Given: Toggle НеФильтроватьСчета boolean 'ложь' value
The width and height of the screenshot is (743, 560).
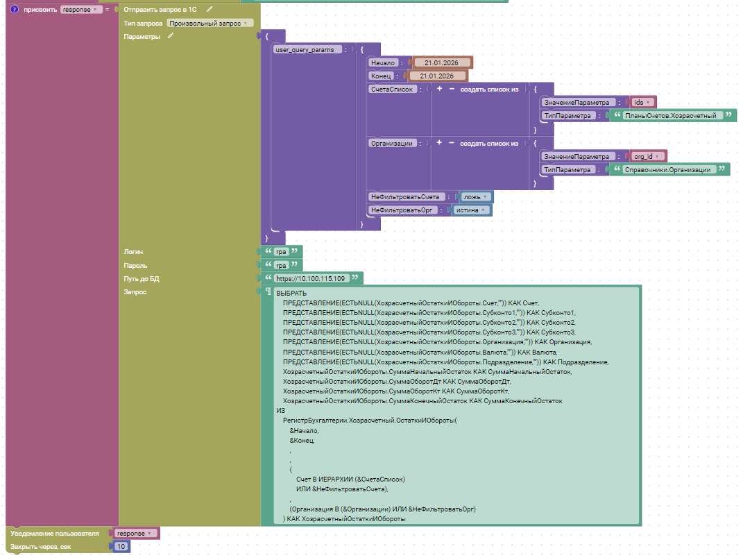Looking at the screenshot, I should point(476,197).
